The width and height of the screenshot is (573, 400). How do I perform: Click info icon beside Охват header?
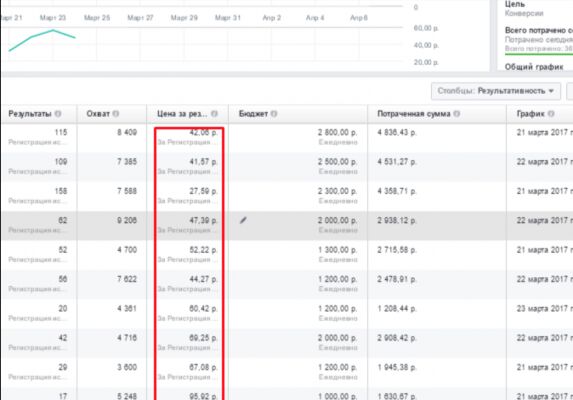[x=116, y=114]
